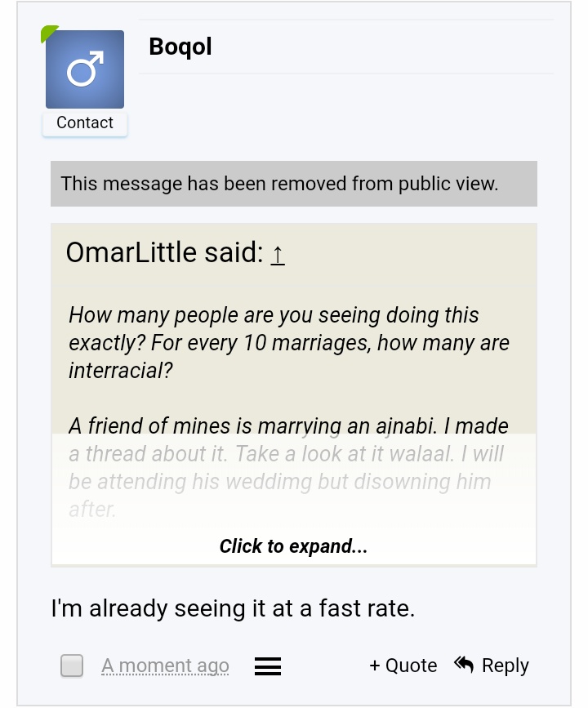The image size is (588, 708).
Task: Click the removed from public view notice
Action: [x=279, y=184]
